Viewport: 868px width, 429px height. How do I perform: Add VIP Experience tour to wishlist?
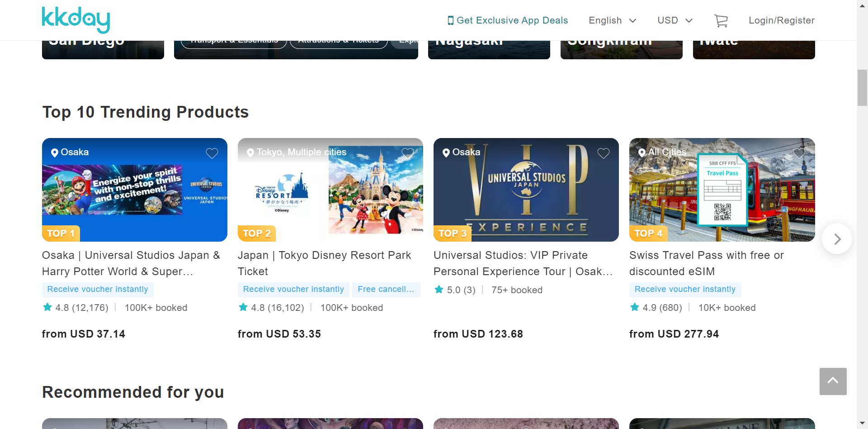point(604,153)
